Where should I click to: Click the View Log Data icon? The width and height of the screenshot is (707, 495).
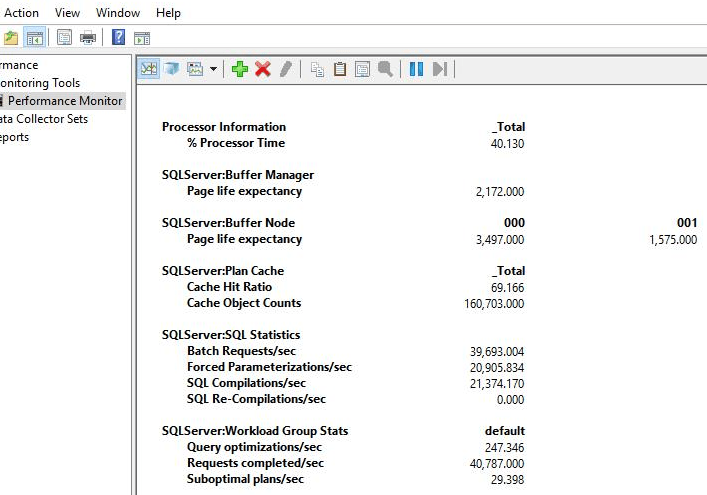point(172,69)
